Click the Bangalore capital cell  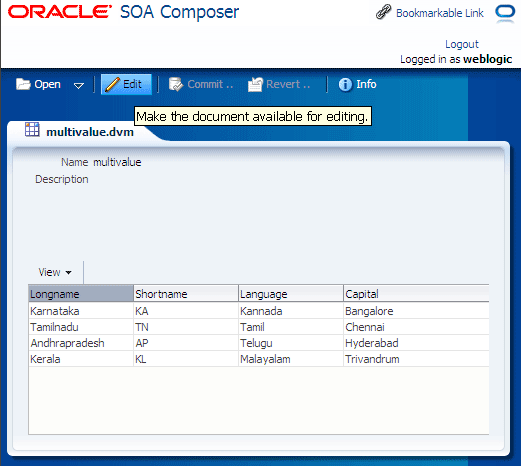[x=416, y=311]
